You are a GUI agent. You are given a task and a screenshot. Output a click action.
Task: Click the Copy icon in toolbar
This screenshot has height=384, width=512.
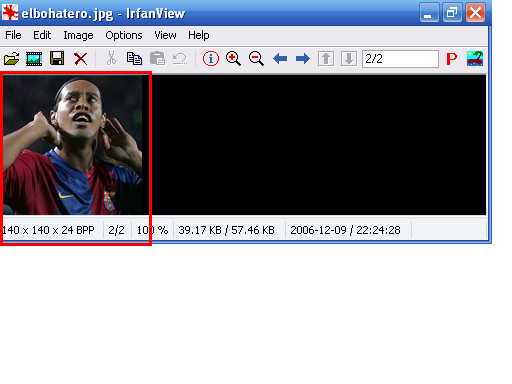click(134, 58)
